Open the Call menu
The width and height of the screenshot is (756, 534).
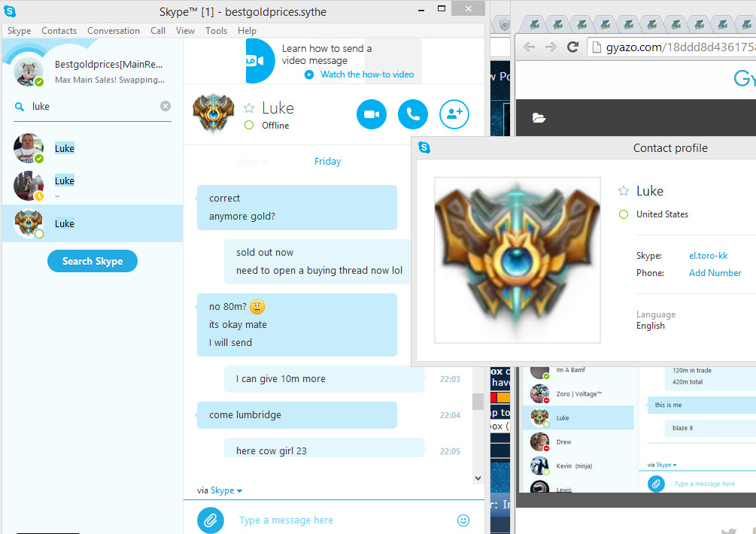pyautogui.click(x=158, y=30)
